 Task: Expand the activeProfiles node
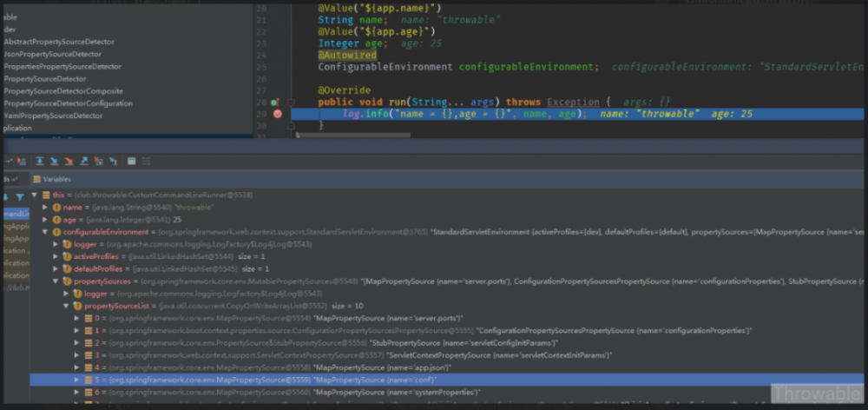56,257
